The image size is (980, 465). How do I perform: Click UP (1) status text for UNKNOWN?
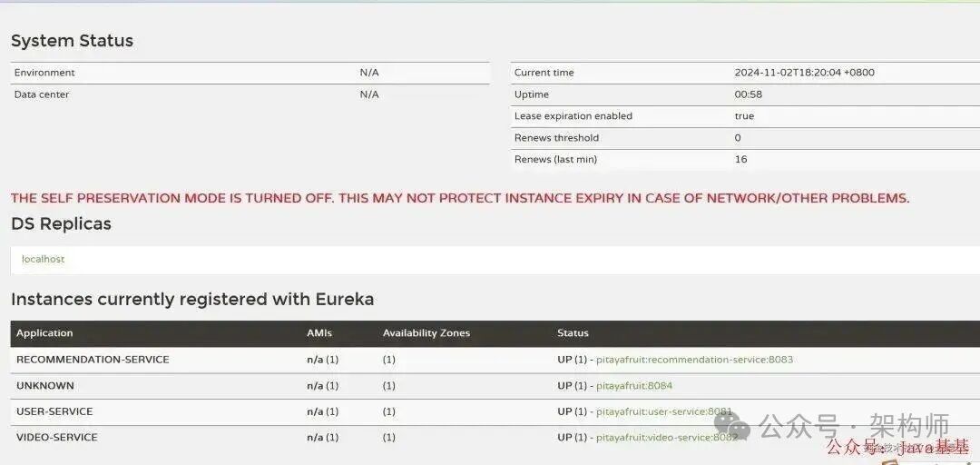tap(572, 385)
